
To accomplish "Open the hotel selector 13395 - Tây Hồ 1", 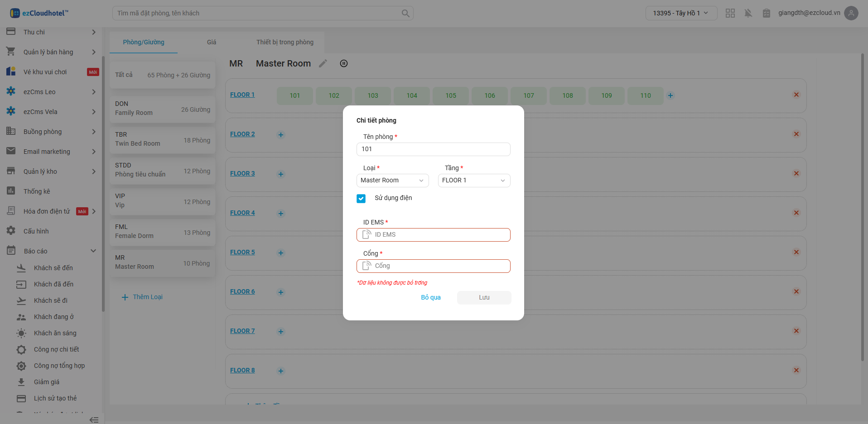I will click(680, 13).
